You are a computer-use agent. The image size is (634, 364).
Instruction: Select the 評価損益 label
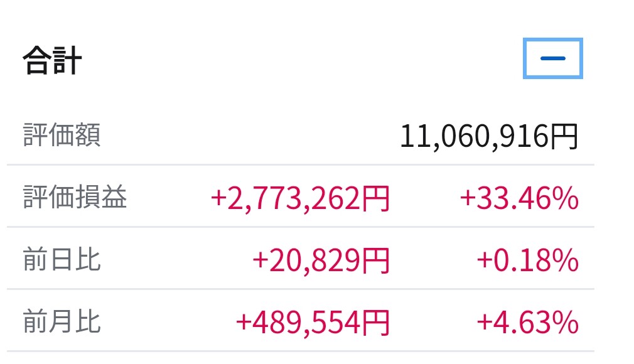click(75, 198)
